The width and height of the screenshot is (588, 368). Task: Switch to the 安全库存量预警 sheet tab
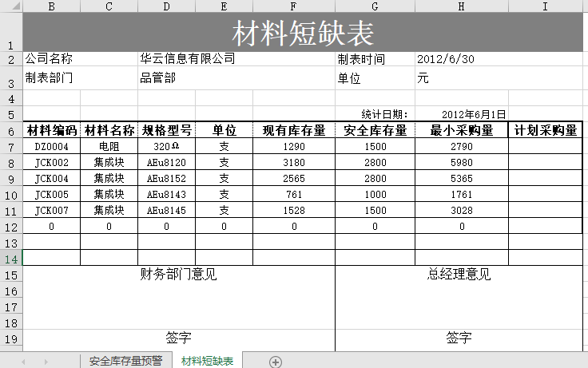125,361
